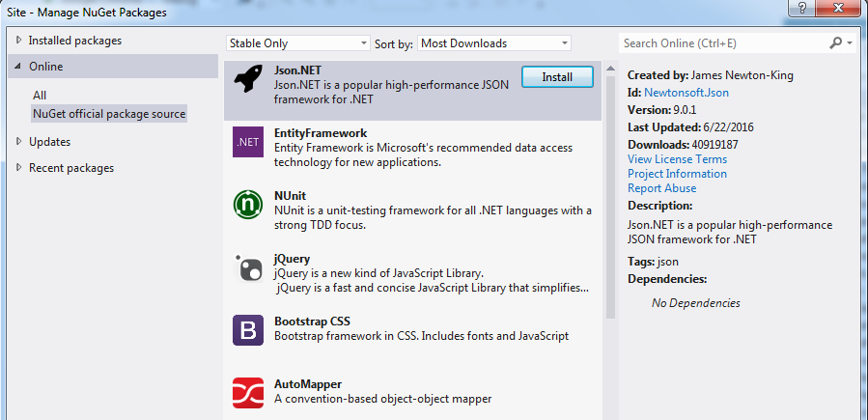Click the package list scrollbar thumb
868x420 pixels.
point(610,198)
